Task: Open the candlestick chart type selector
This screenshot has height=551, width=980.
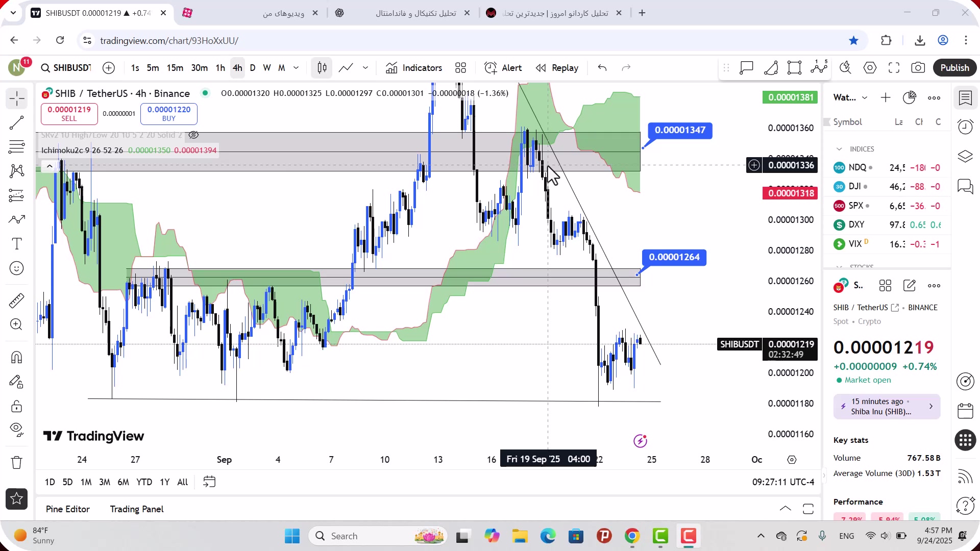Action: 322,68
